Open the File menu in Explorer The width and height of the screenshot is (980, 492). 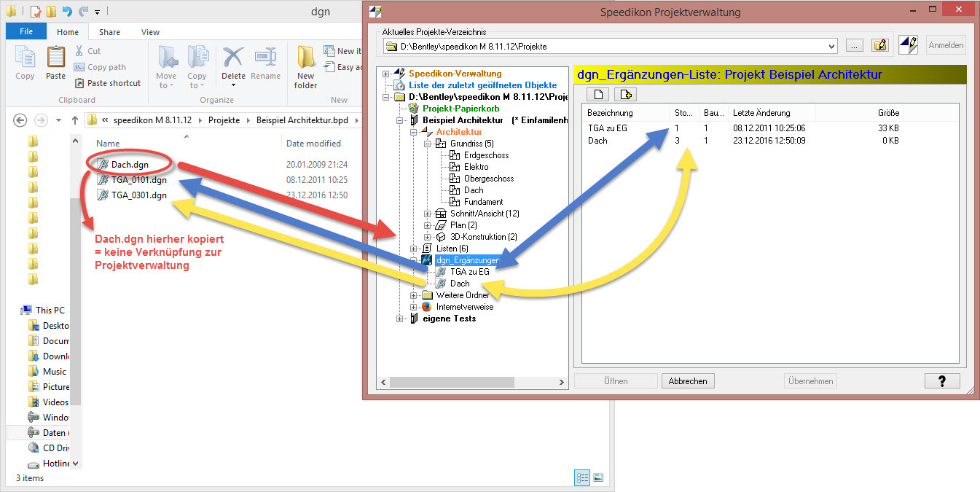26,32
